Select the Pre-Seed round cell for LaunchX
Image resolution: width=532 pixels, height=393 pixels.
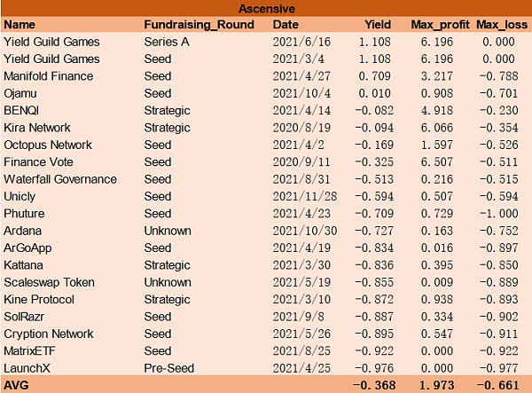(169, 368)
